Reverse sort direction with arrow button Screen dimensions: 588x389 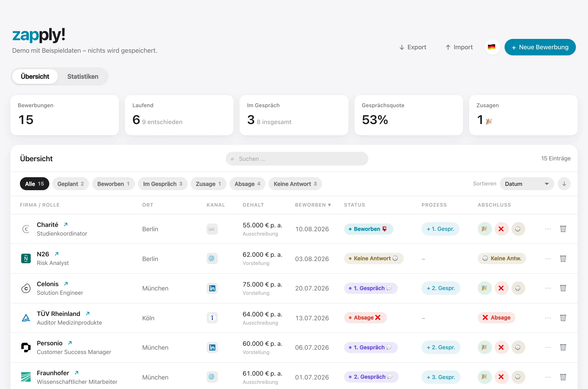pyautogui.click(x=564, y=183)
